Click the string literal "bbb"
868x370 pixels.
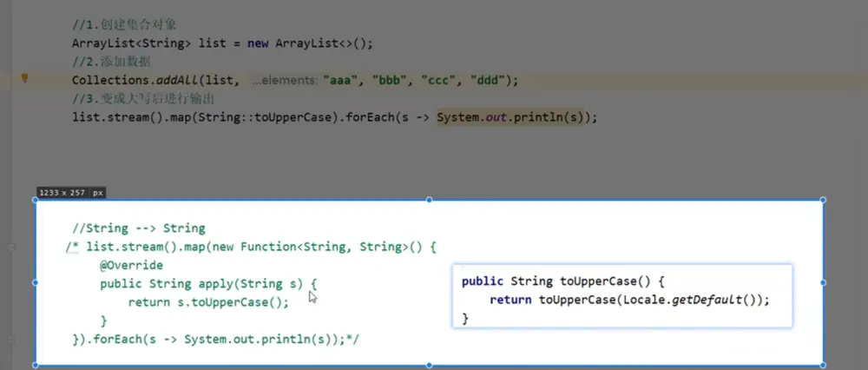point(390,80)
